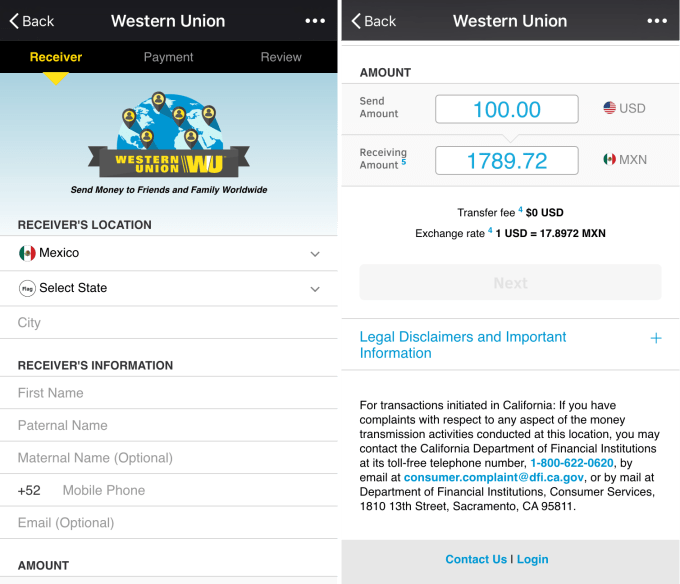The image size is (680, 584).
Task: Tap the First Name input field
Action: click(169, 393)
